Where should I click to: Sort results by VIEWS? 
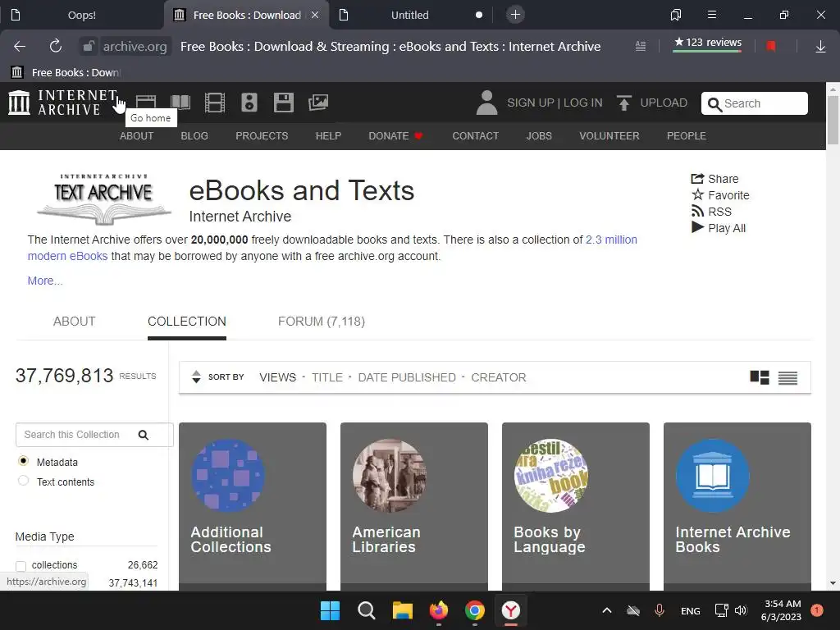click(x=277, y=377)
